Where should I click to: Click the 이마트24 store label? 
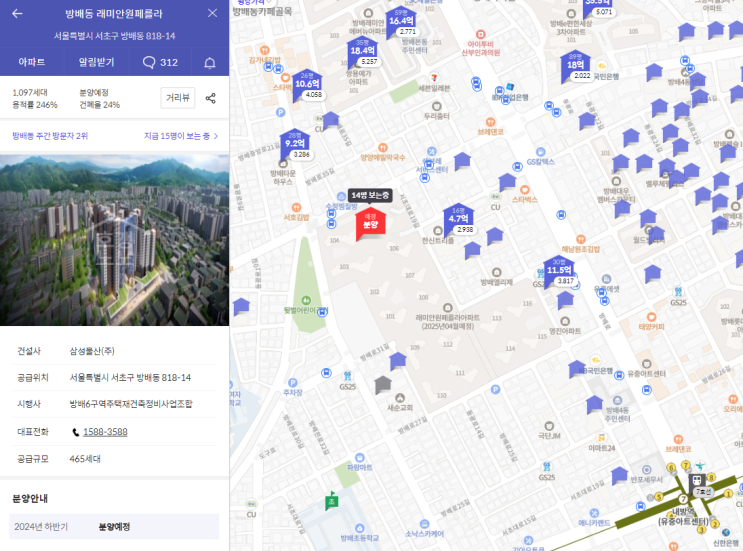602,448
